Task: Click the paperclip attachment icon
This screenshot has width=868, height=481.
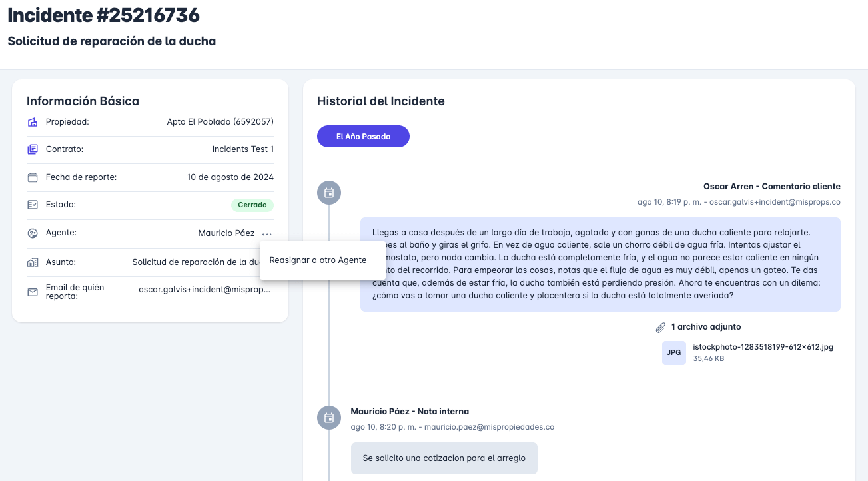Action: click(x=660, y=327)
